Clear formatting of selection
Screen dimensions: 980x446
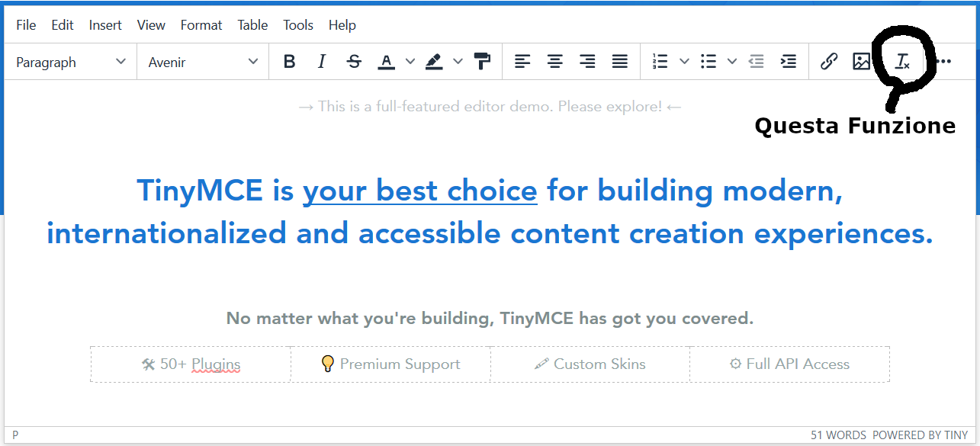(902, 62)
